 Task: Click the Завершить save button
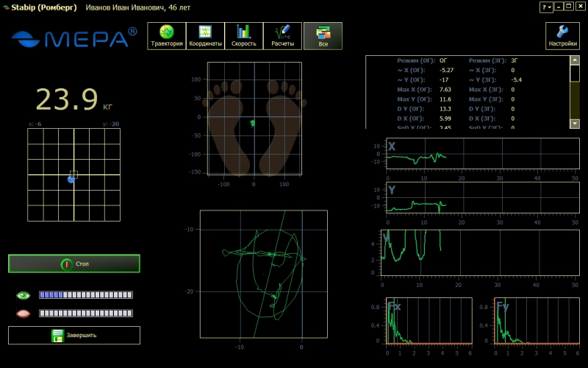[x=74, y=336]
